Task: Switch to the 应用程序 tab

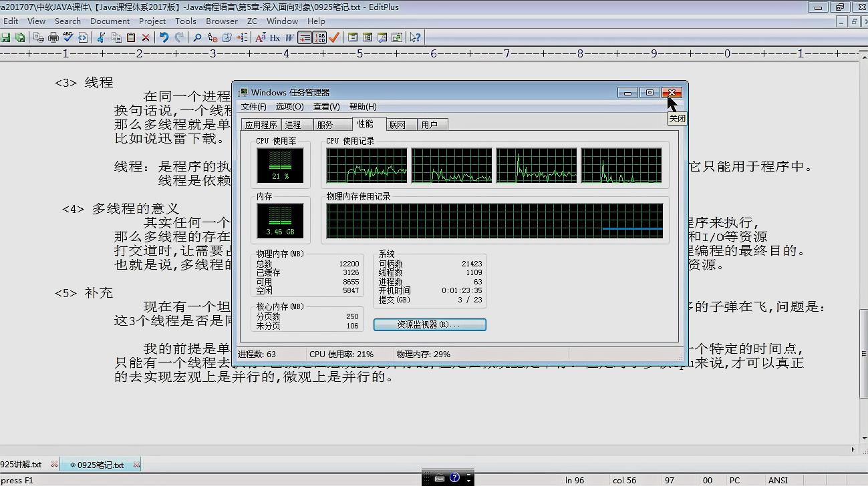Action: 261,125
